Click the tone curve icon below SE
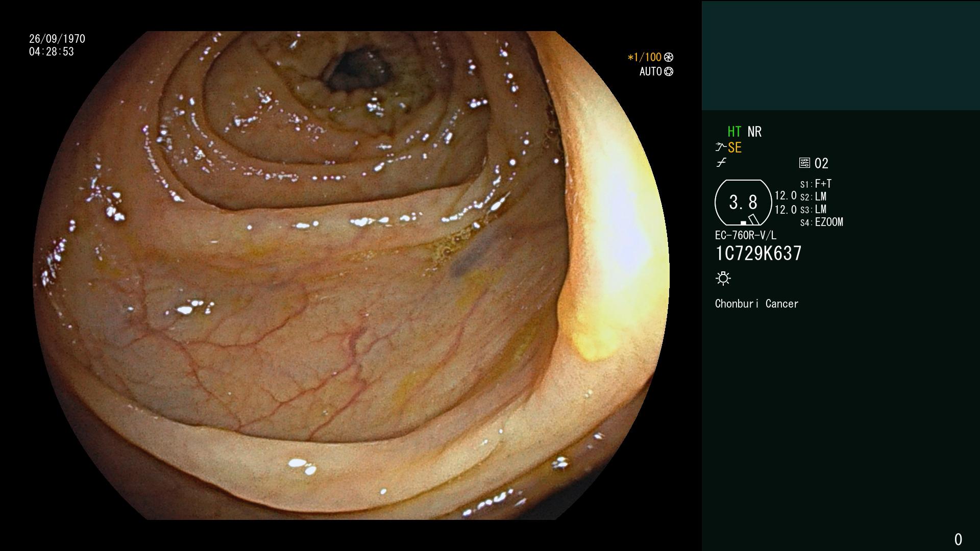This screenshot has height=551, width=980. tap(721, 163)
